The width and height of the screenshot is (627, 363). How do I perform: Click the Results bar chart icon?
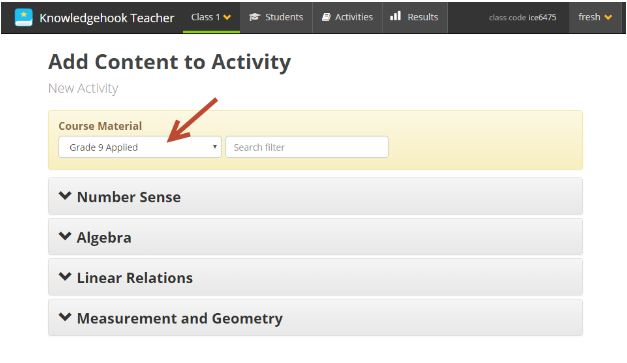point(395,16)
